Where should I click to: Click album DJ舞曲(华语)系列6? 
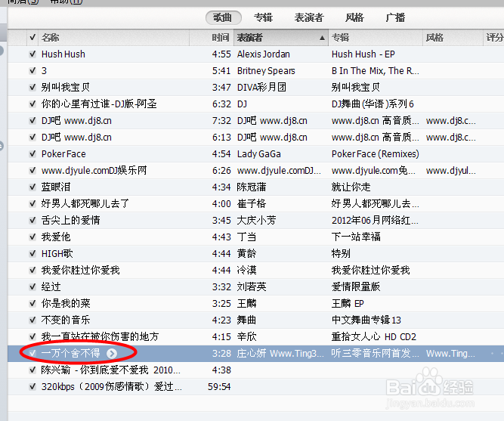[373, 104]
